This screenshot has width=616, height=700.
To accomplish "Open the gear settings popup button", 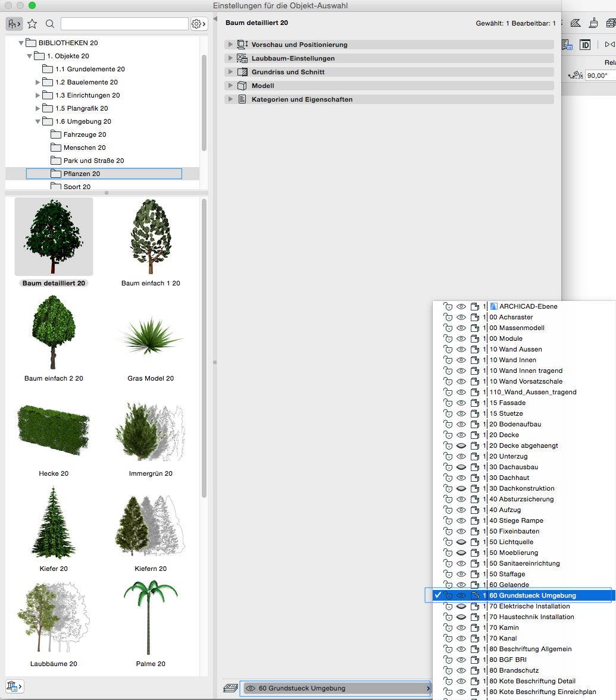I will click(x=199, y=24).
